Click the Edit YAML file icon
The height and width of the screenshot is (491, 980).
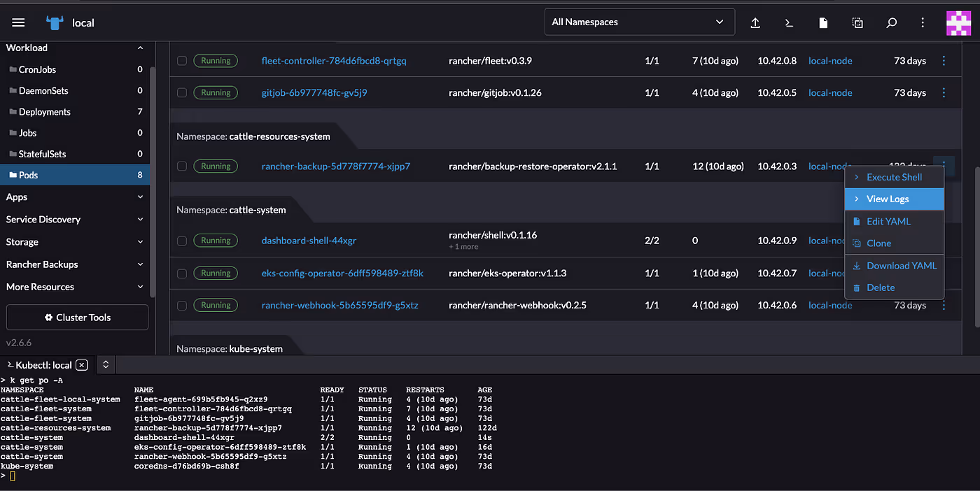[x=856, y=221]
